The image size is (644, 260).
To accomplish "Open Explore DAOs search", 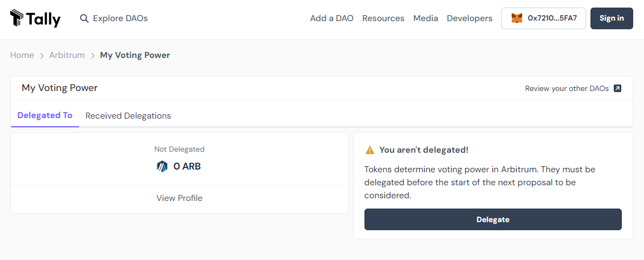I will [x=114, y=18].
